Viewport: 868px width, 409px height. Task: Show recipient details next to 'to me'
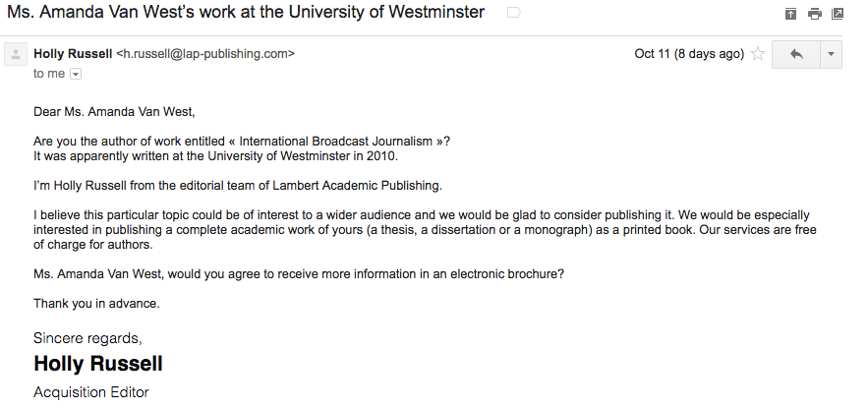tap(76, 74)
